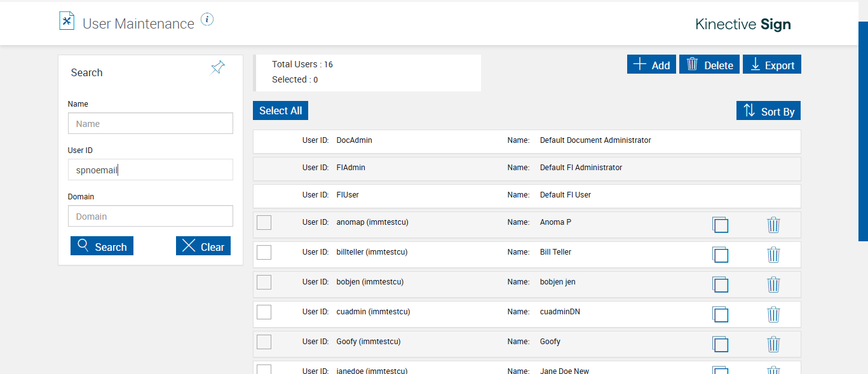Click the copy icon for billteller user
Viewport: 868px width, 374px height.
click(720, 255)
